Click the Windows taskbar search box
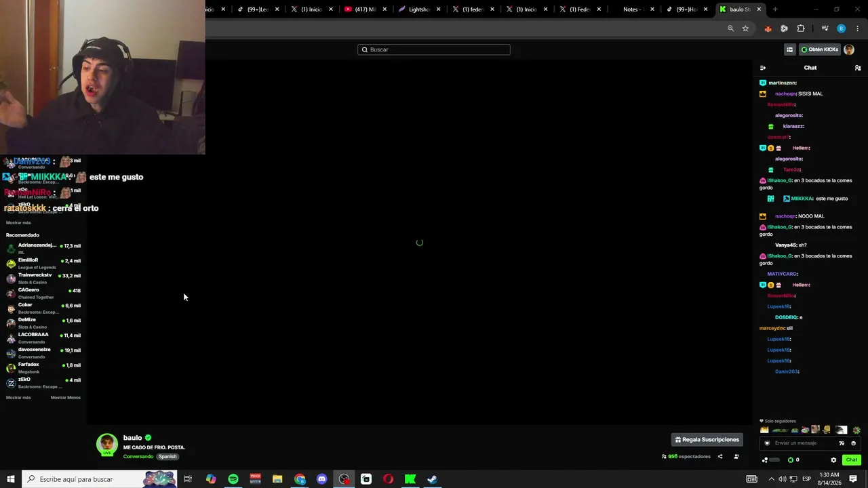Screen dimensions: 868x488 [99, 479]
